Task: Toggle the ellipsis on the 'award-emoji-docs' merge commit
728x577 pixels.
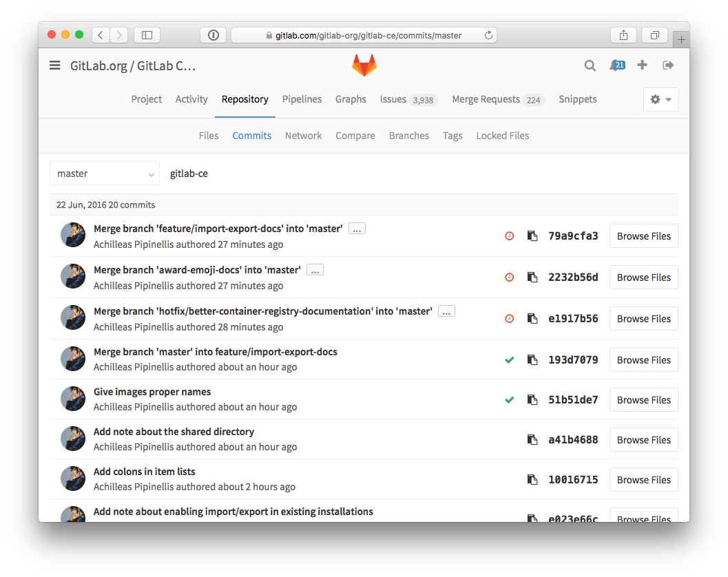Action: [315, 269]
